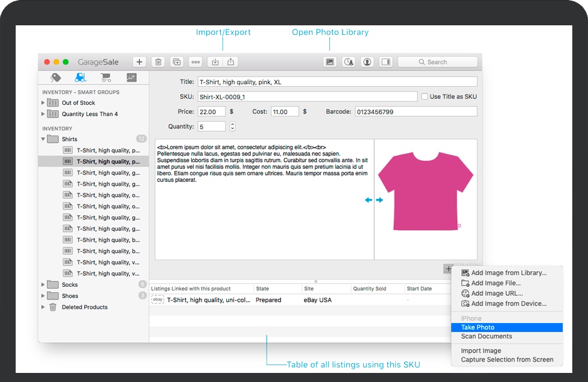The height and width of the screenshot is (382, 588).
Task: Click the Export share toolbar icon
Action: 231,62
